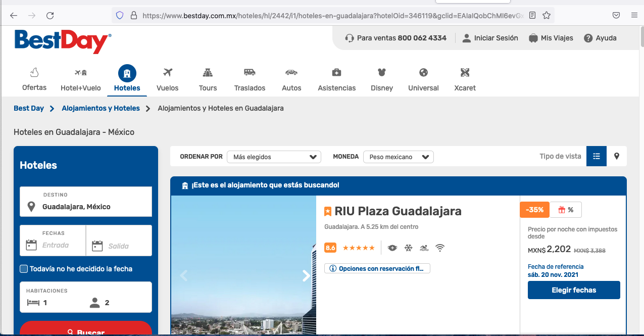Open the Autos tab
The height and width of the screenshot is (336, 644).
291,79
